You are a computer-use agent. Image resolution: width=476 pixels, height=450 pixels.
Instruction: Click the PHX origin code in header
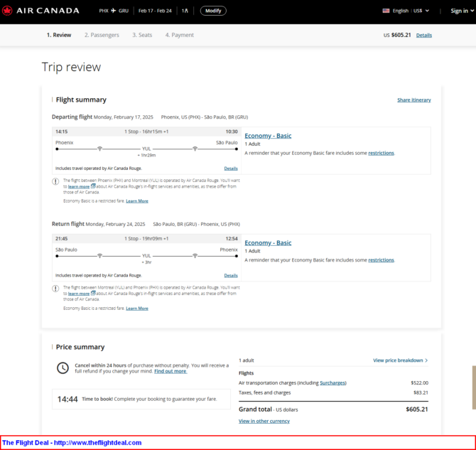click(104, 11)
